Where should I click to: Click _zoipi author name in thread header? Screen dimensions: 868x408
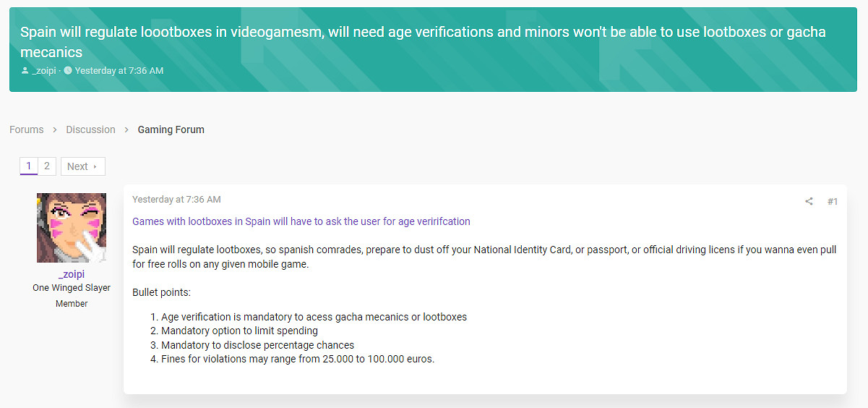44,71
